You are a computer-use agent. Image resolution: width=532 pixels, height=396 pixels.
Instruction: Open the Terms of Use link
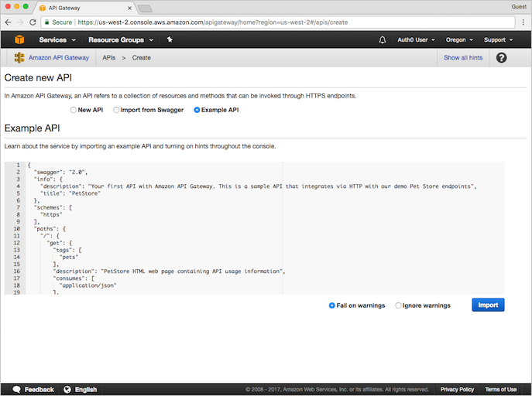coord(500,390)
